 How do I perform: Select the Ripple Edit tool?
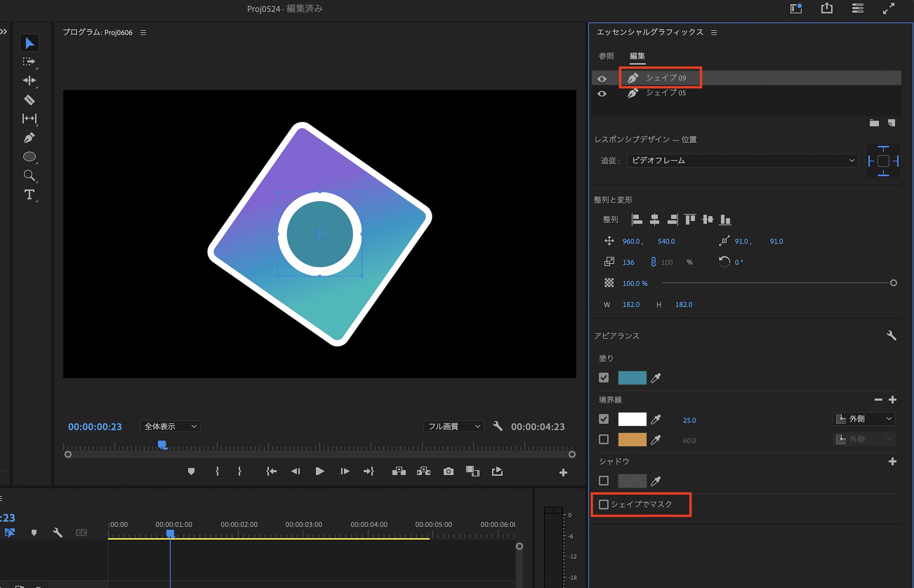click(x=29, y=80)
